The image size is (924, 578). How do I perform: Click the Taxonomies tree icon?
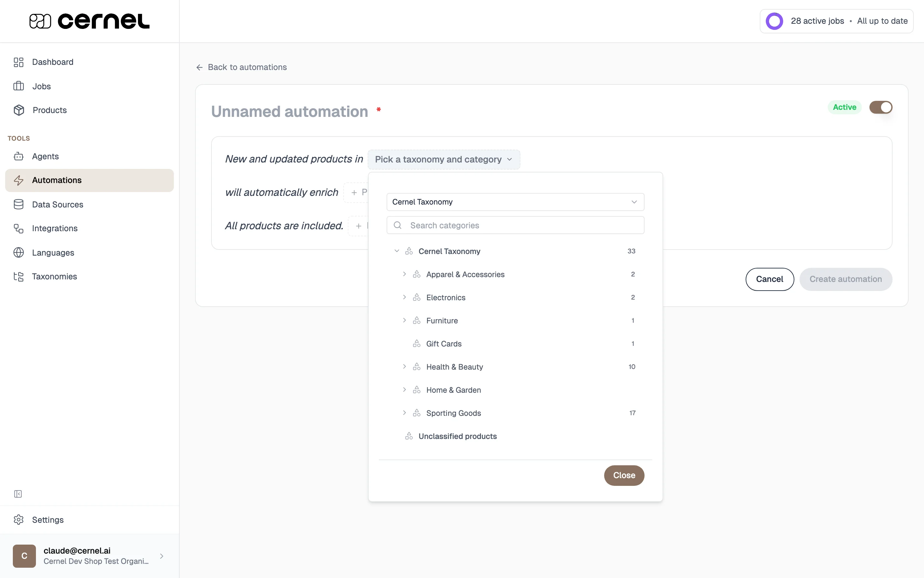[x=18, y=276]
